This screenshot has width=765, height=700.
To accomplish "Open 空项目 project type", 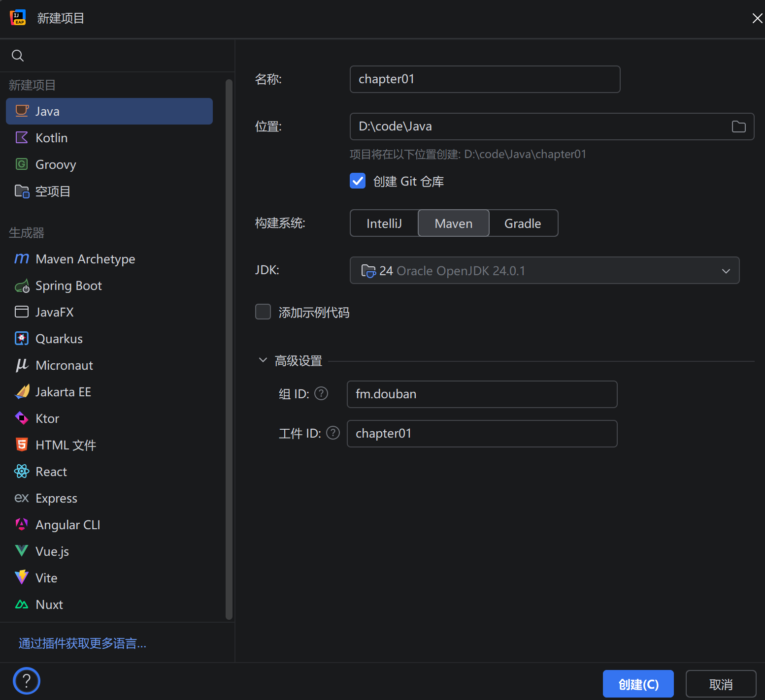I will (53, 191).
